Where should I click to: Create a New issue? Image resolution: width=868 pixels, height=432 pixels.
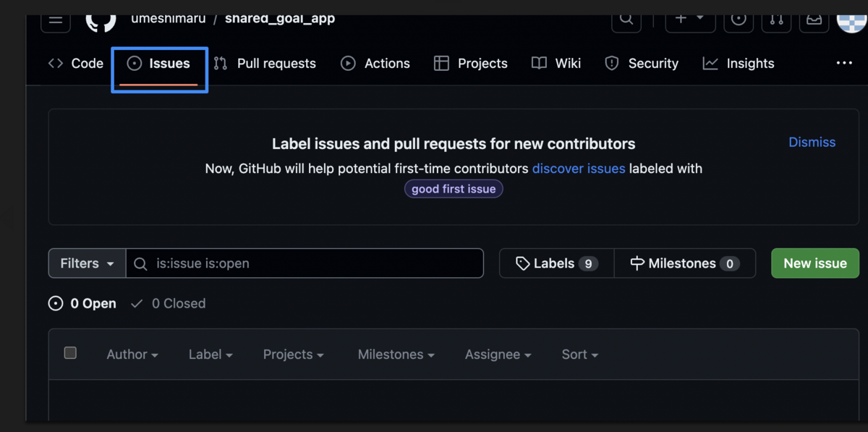click(x=814, y=263)
